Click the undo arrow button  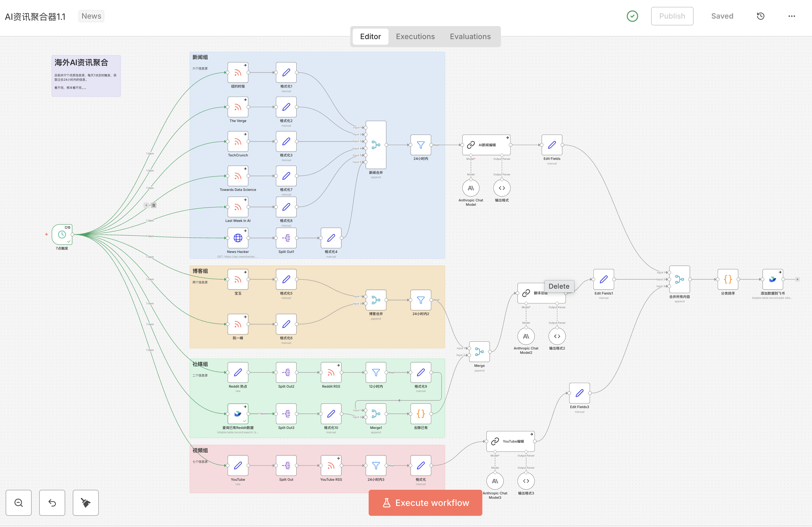click(x=52, y=502)
